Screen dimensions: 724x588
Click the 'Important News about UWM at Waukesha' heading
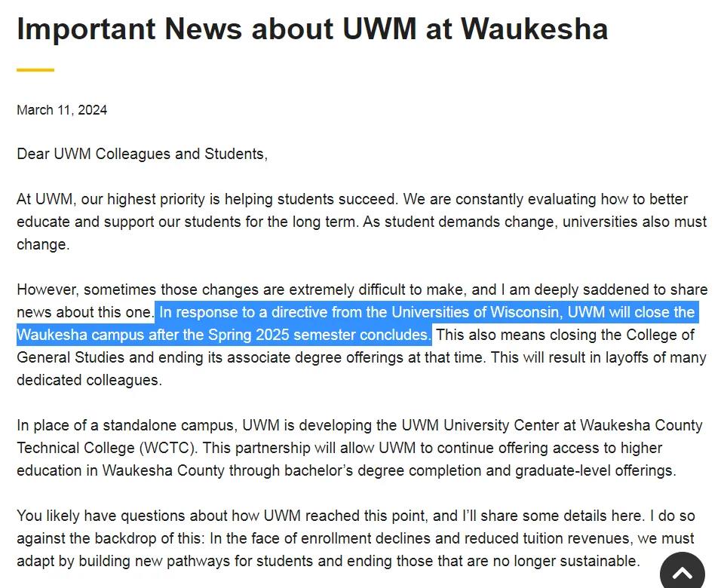pyautogui.click(x=312, y=29)
